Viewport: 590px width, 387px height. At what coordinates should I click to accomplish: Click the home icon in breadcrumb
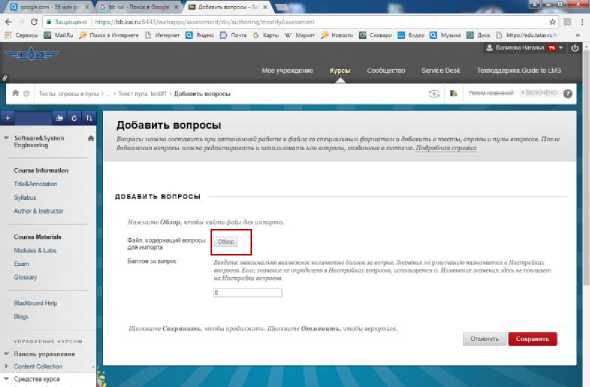15,93
